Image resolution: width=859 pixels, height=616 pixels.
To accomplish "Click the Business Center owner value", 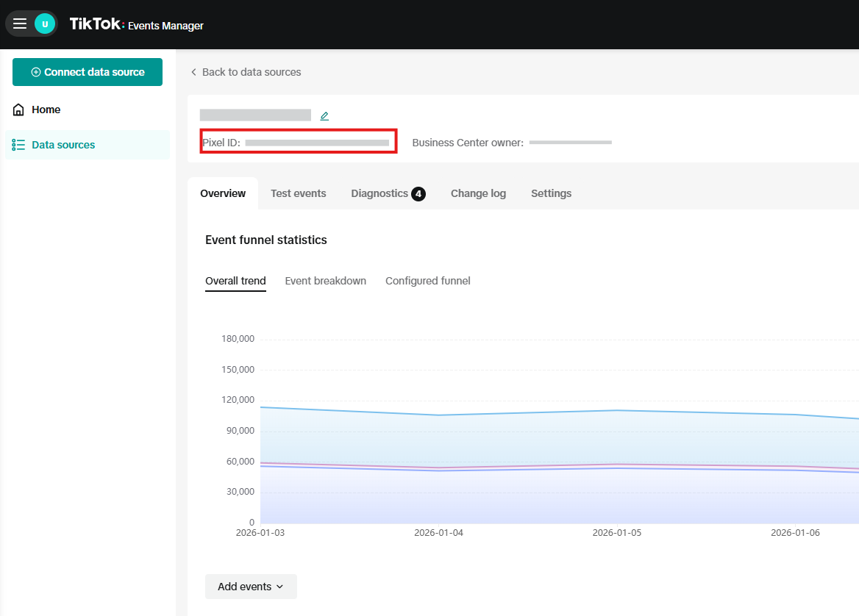I will click(570, 142).
